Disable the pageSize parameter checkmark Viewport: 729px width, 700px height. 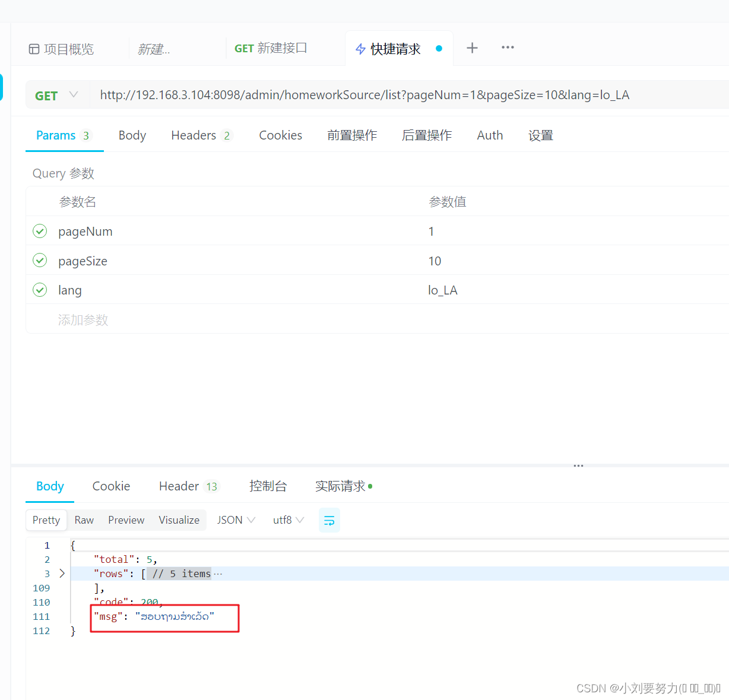(40, 260)
